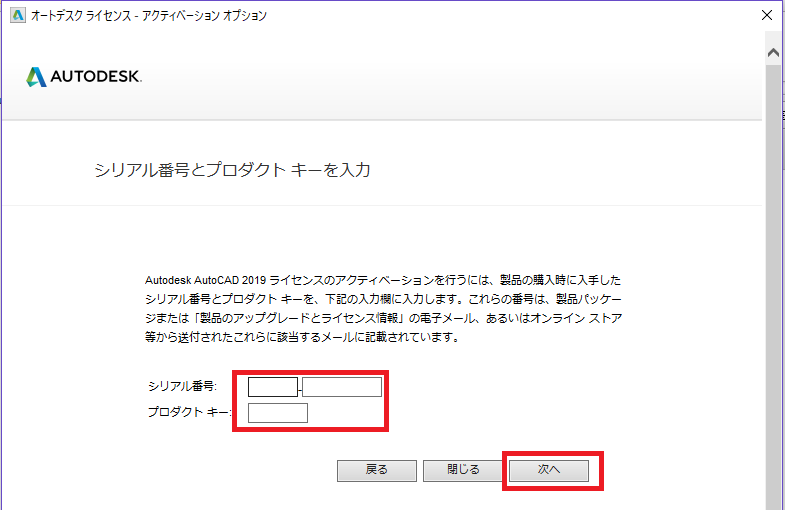
Task: Click the window title オートデスク ライセンス text
Action: [x=149, y=16]
